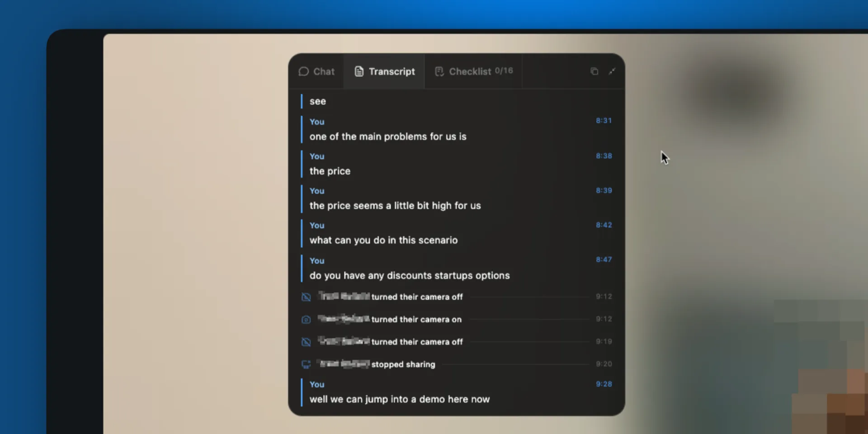This screenshot has height=434, width=868.
Task: Click the stopped sharing screen icon
Action: 306,364
